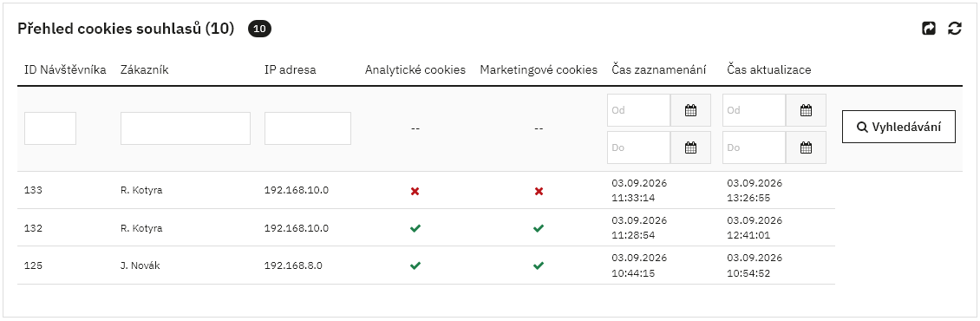Click the Vyhledávání search button

(x=898, y=127)
